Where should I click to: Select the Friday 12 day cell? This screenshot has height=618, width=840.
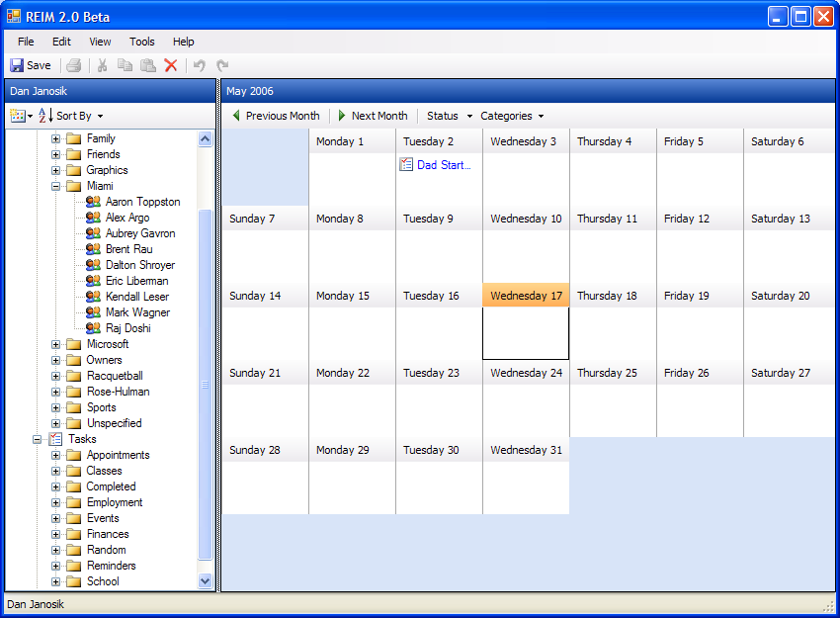(x=700, y=244)
